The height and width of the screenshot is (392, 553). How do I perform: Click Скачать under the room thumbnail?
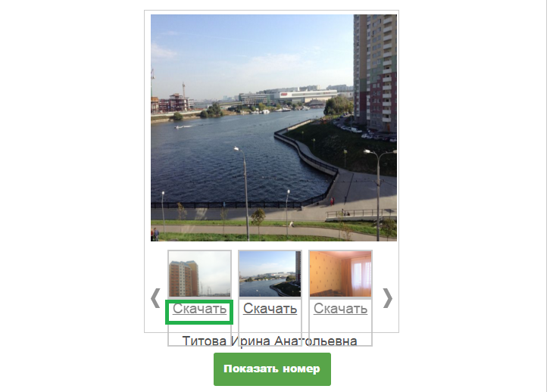tap(340, 309)
